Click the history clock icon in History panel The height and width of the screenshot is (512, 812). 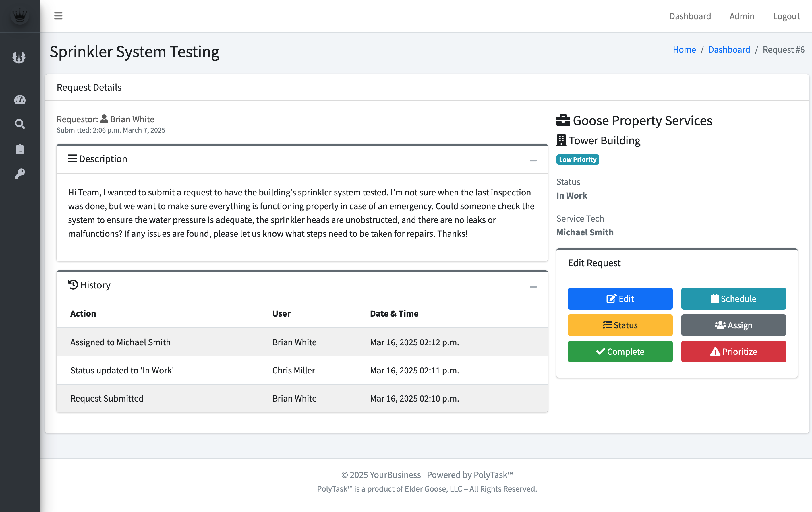pyautogui.click(x=73, y=284)
